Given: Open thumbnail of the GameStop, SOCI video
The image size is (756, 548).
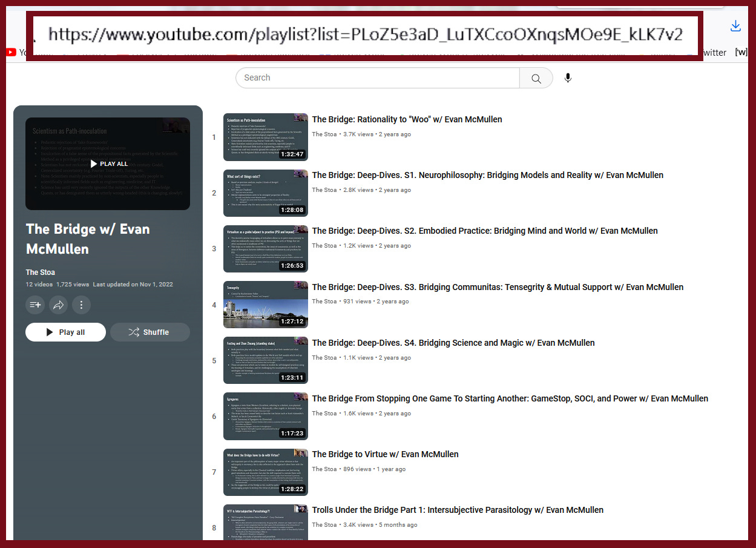Looking at the screenshot, I should pyautogui.click(x=266, y=416).
